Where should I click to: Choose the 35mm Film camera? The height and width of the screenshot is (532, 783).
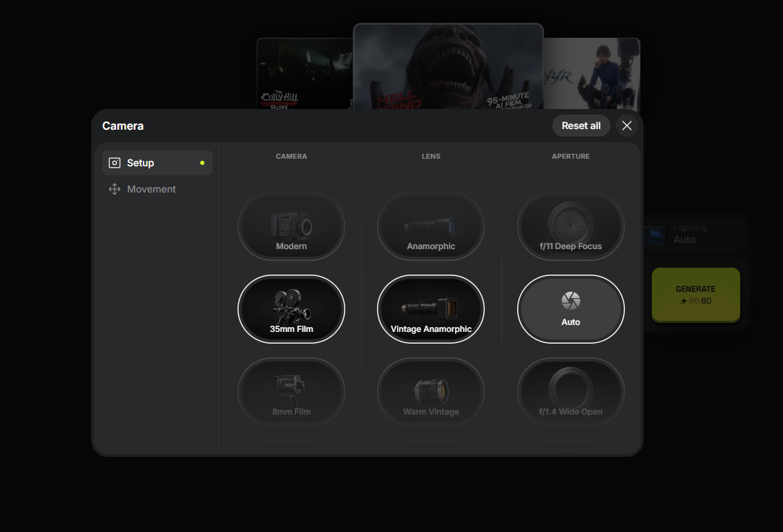coord(291,309)
